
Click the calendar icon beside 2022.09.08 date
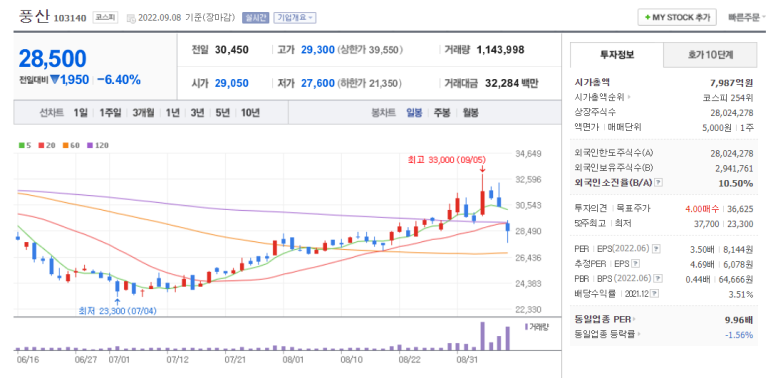(x=131, y=18)
